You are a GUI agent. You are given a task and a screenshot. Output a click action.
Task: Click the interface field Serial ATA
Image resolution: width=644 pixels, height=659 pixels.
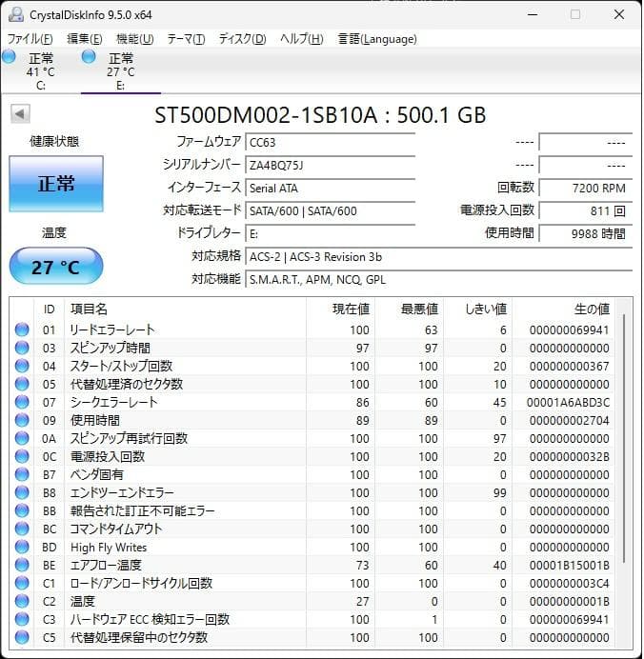pos(331,188)
